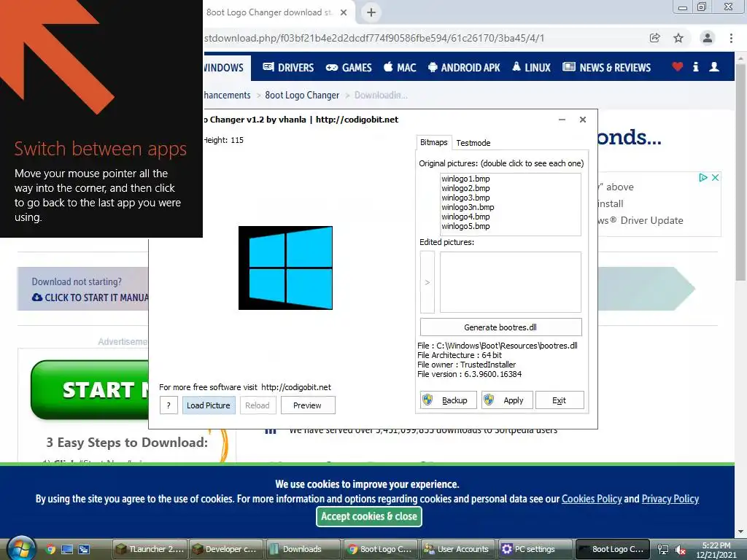
Task: Click the info icon in Softpedia header
Action: point(695,66)
